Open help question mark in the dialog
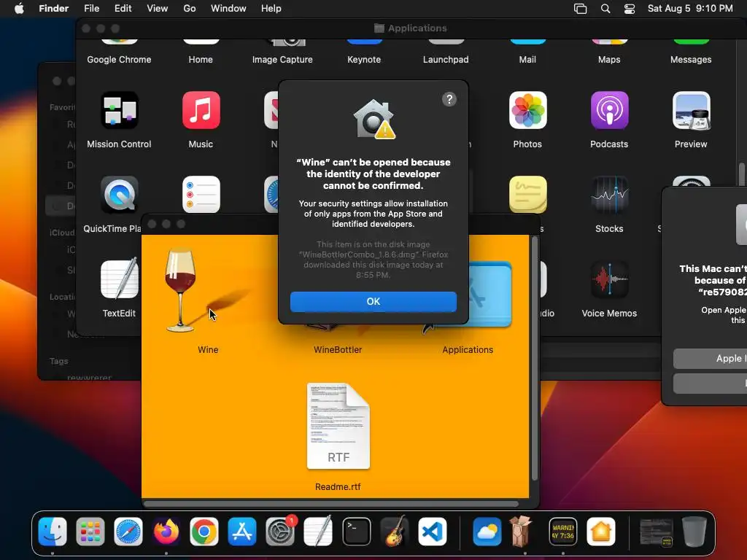Screen dimensions: 747x560 [x=449, y=99]
